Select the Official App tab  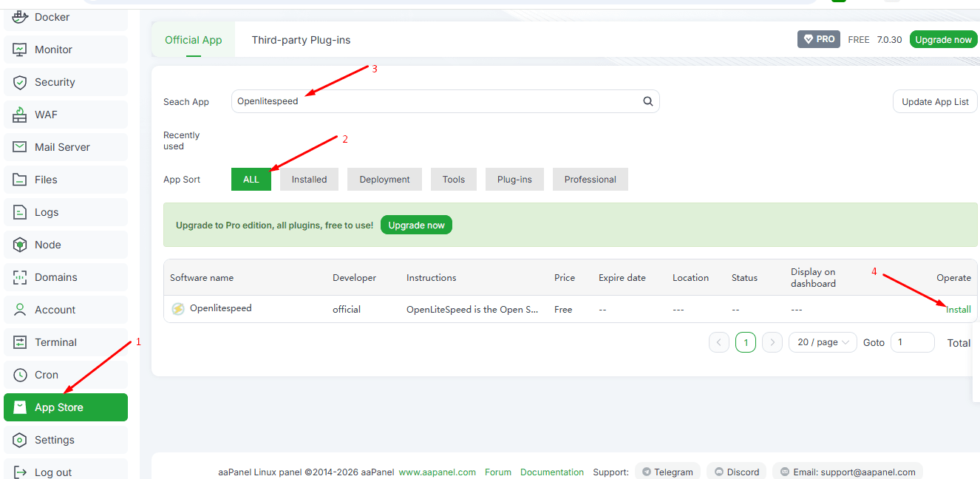tap(193, 40)
